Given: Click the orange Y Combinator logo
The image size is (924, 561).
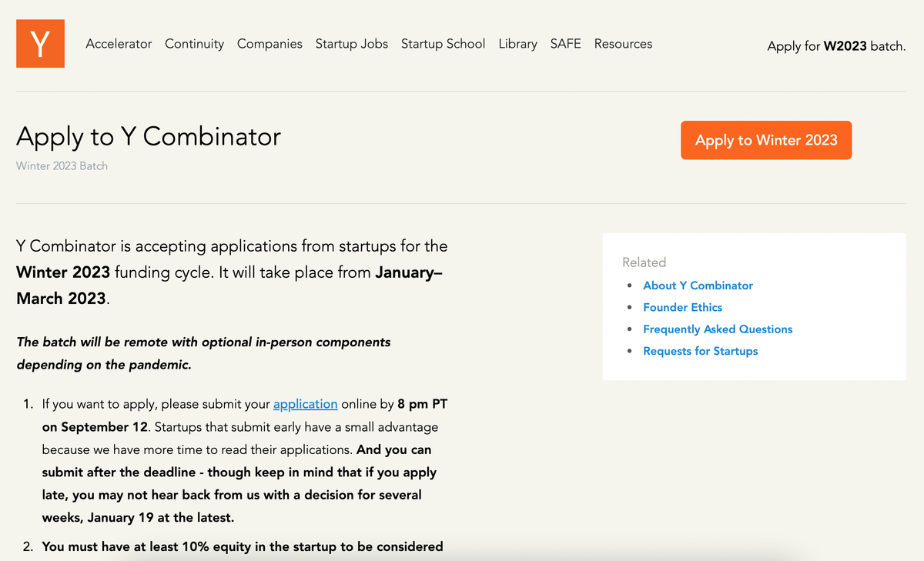Looking at the screenshot, I should point(40,44).
